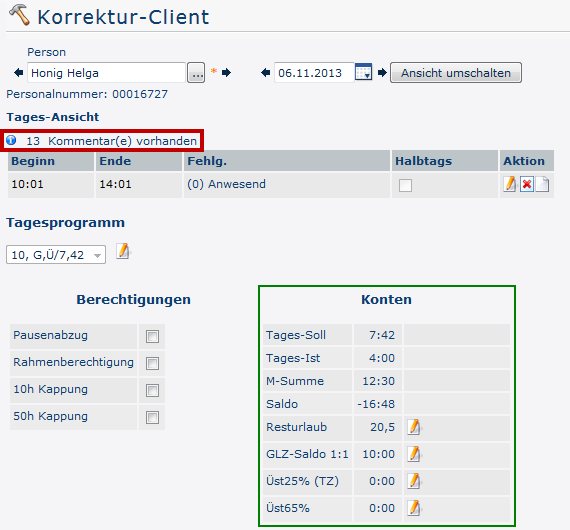Edit the GLZ-Saldo 1:1 value
This screenshot has height=530, width=570.
pos(414,454)
